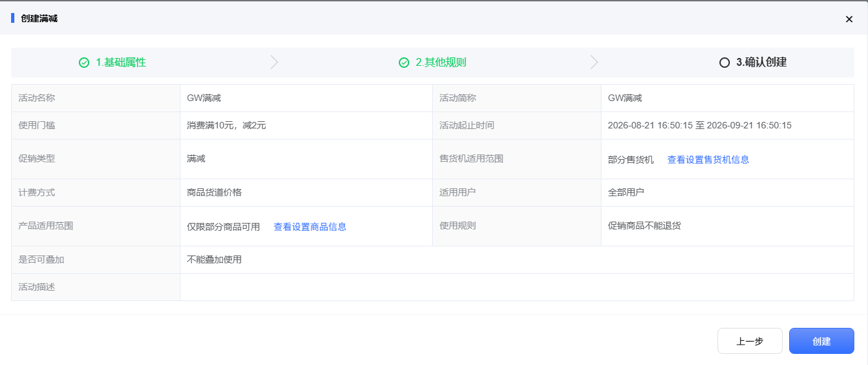The width and height of the screenshot is (868, 365).
Task: Click the 活动名称 label cell
Action: pos(96,98)
